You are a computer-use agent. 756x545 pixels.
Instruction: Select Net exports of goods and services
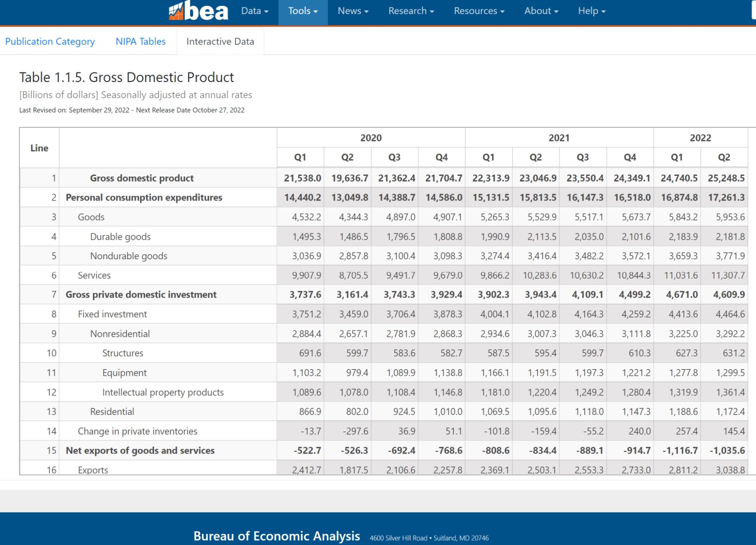(x=140, y=450)
